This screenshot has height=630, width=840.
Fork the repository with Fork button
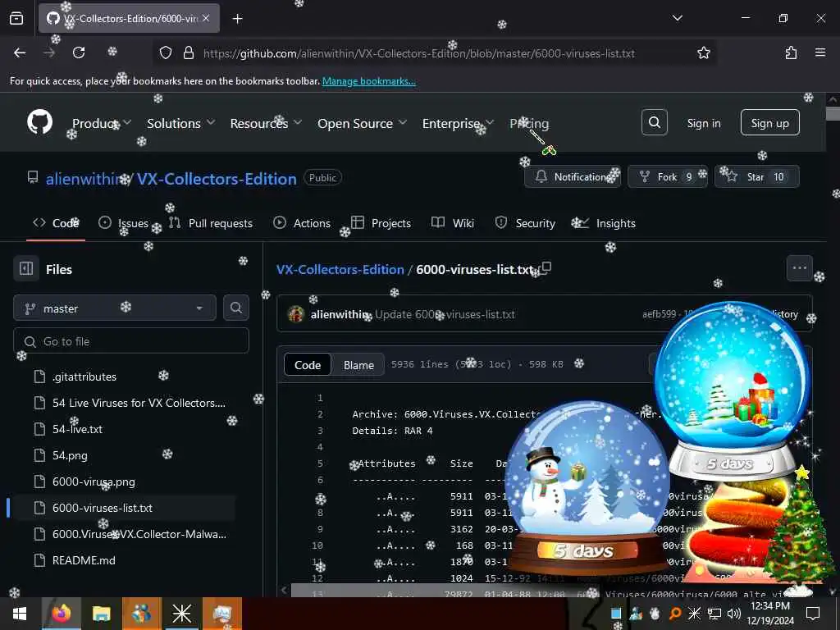(668, 177)
